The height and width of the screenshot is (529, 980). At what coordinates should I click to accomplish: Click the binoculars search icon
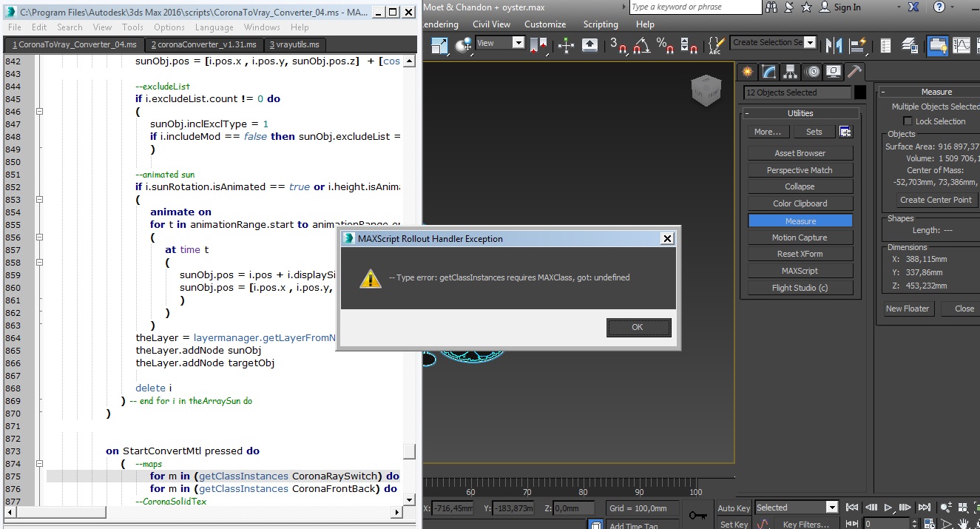pos(772,7)
